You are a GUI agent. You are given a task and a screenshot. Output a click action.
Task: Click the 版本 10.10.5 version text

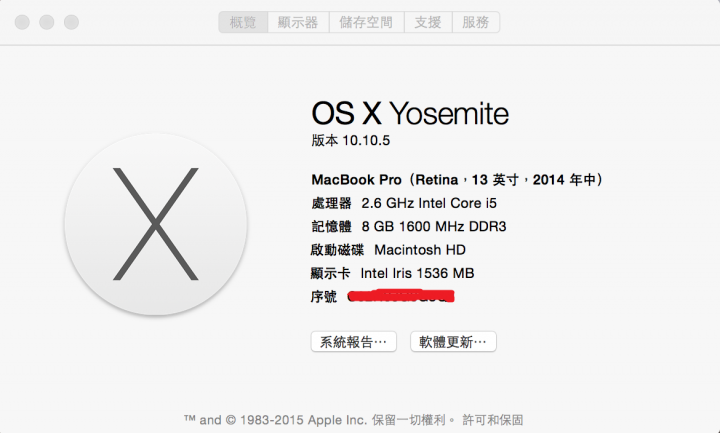(351, 141)
